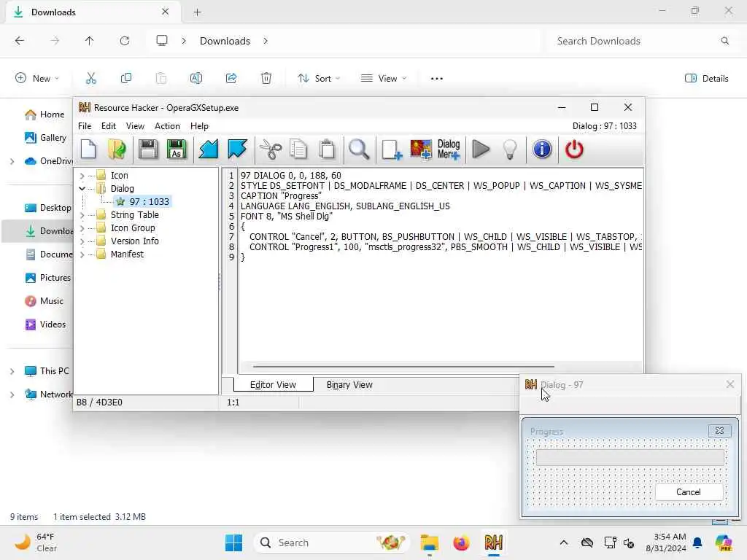Compile the script with the play arrow
Viewport: 747px width, 560px height.
481,149
